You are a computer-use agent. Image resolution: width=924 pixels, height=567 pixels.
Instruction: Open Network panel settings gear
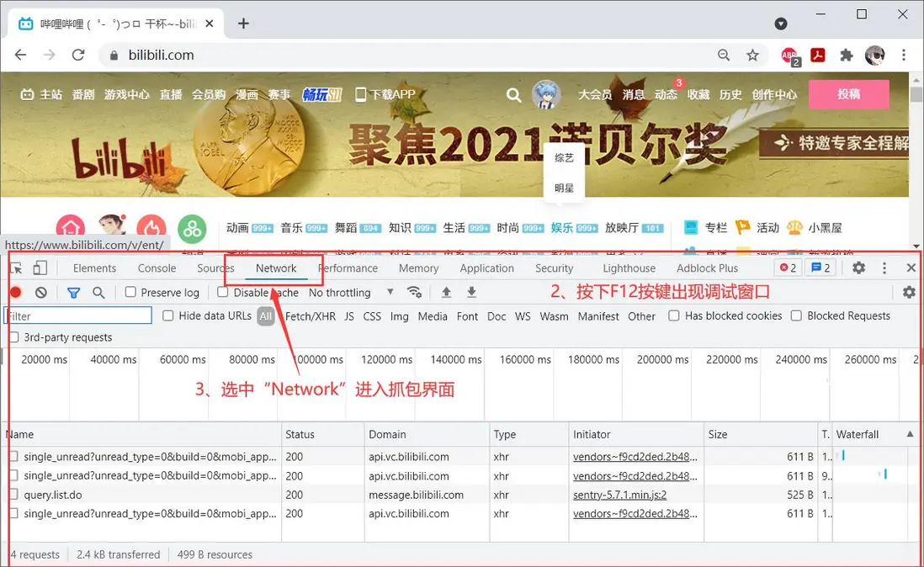coord(909,292)
